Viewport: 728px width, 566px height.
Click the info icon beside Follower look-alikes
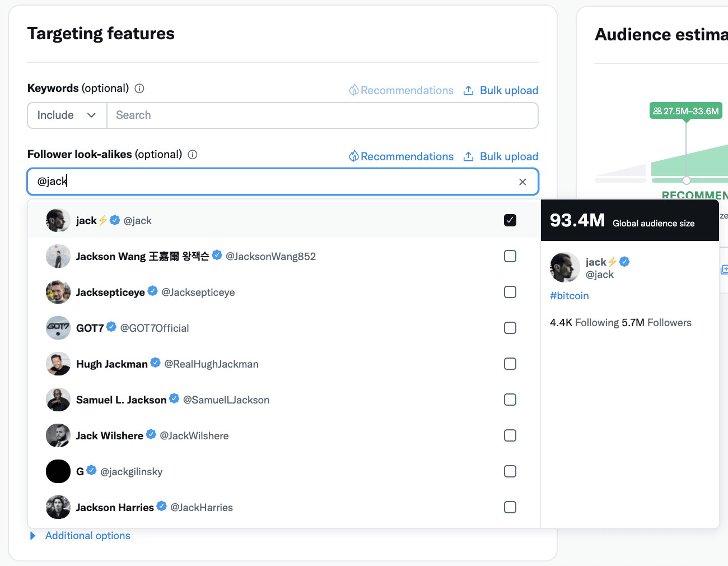pos(192,154)
